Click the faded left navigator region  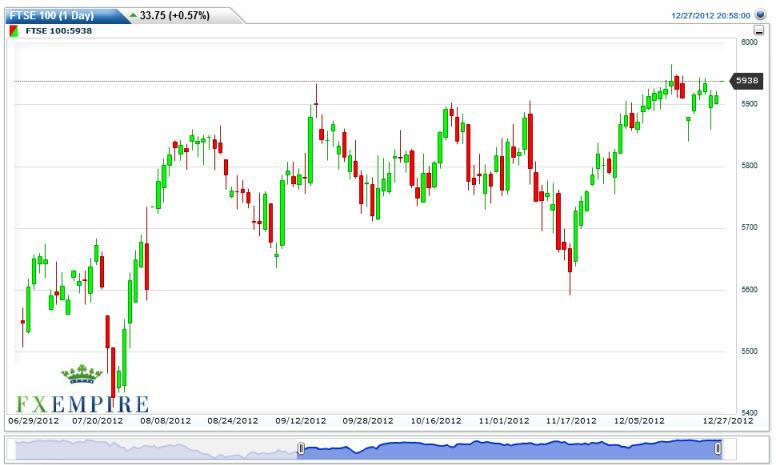[x=150, y=450]
